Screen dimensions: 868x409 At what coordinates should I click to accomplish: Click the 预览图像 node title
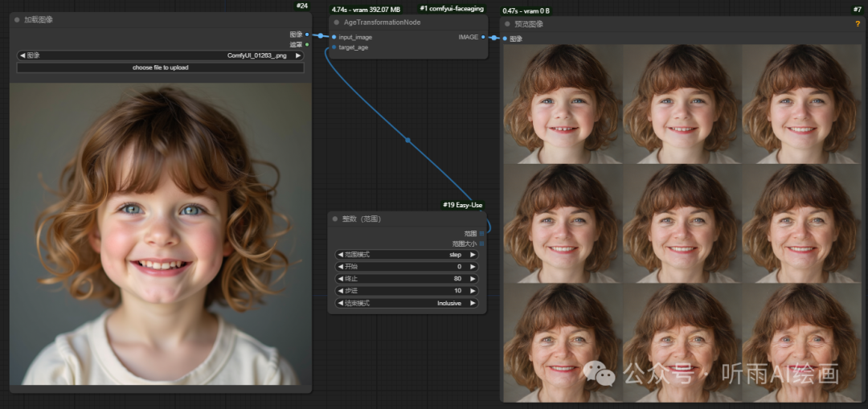tap(529, 24)
